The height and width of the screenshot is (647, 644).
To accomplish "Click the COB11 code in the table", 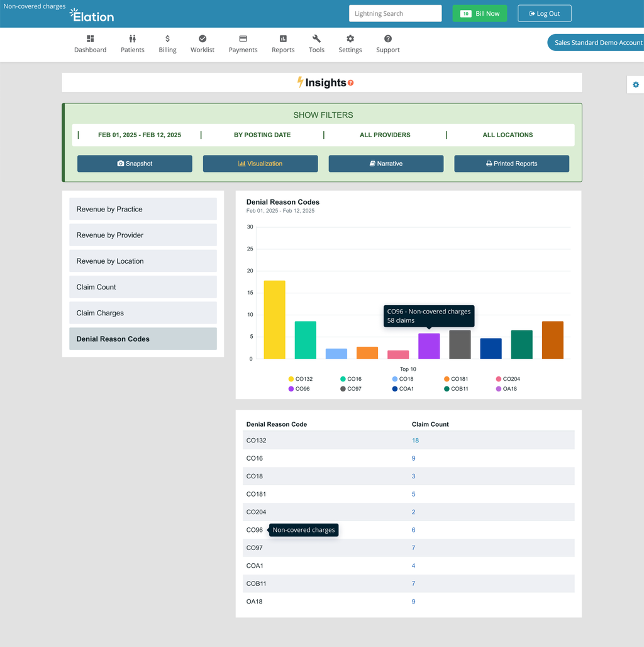I will (256, 584).
